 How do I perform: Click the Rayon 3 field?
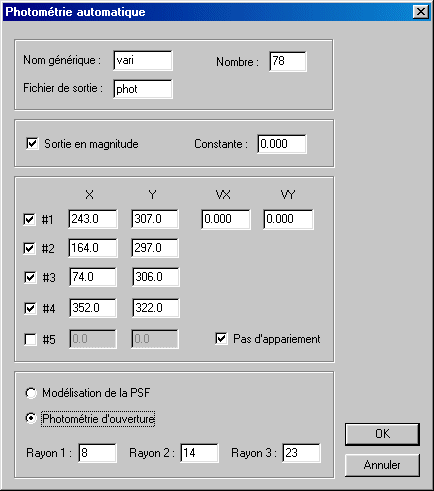coord(301,453)
